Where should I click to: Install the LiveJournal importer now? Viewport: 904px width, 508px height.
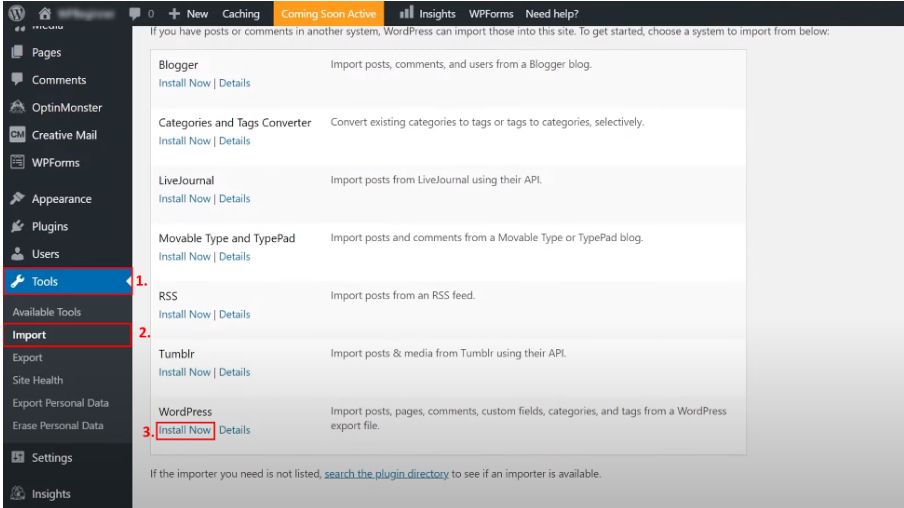(184, 198)
